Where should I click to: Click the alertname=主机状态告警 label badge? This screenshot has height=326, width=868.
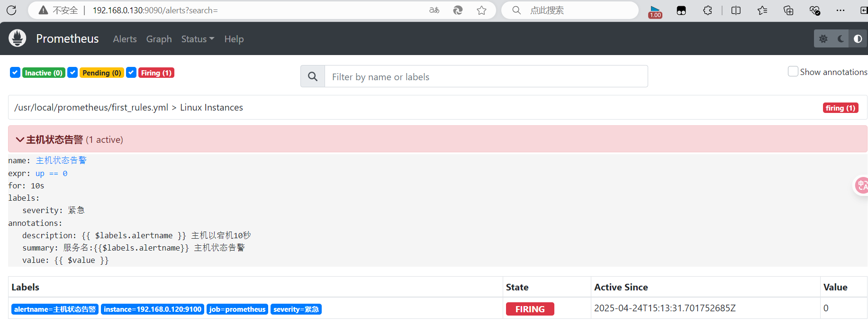[55, 309]
